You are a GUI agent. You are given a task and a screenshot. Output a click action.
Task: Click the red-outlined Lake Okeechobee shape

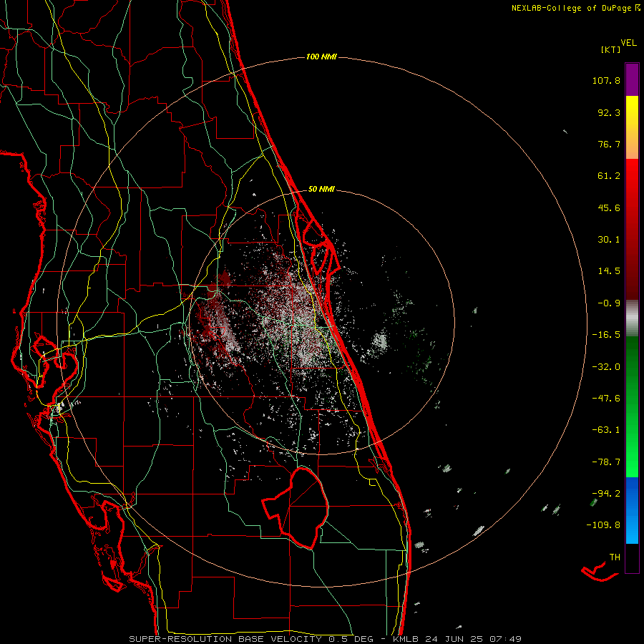coord(296,507)
